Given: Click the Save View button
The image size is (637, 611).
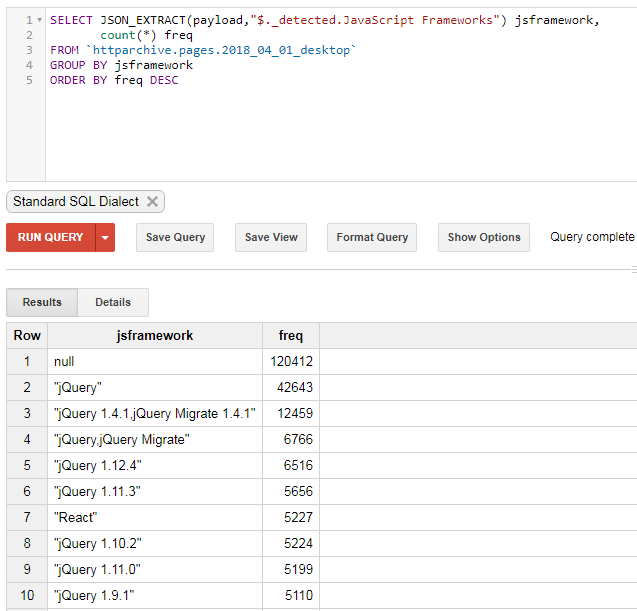Looking at the screenshot, I should [271, 237].
